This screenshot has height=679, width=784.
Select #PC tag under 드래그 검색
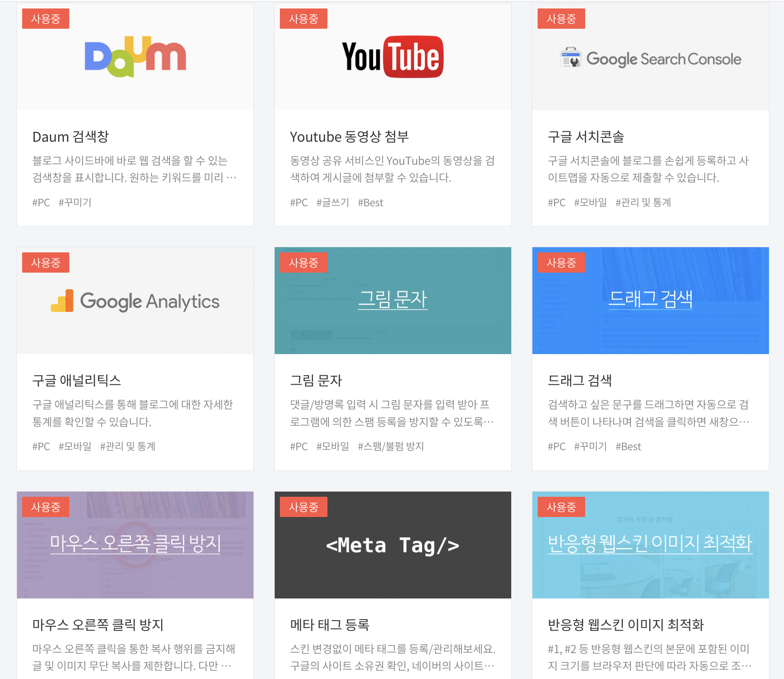point(556,446)
